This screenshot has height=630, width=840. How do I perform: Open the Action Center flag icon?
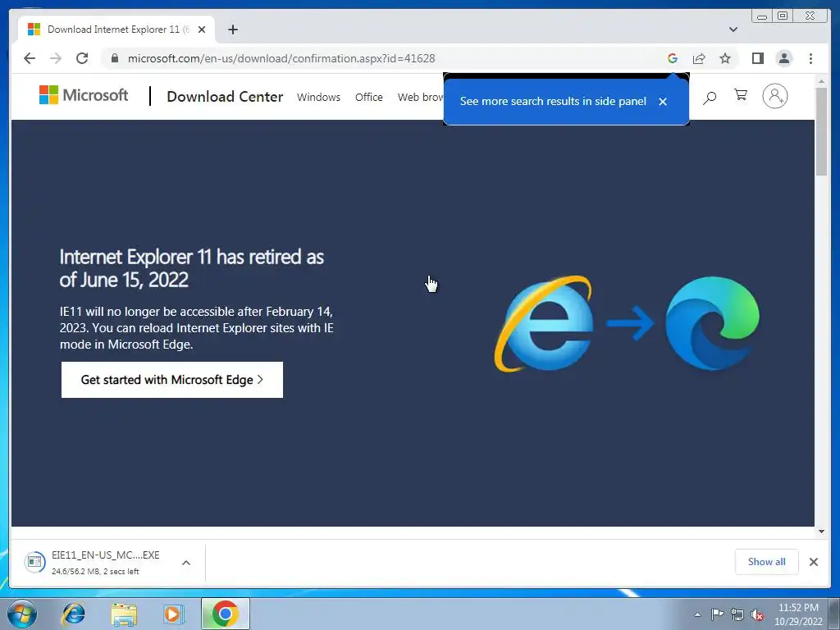(717, 614)
